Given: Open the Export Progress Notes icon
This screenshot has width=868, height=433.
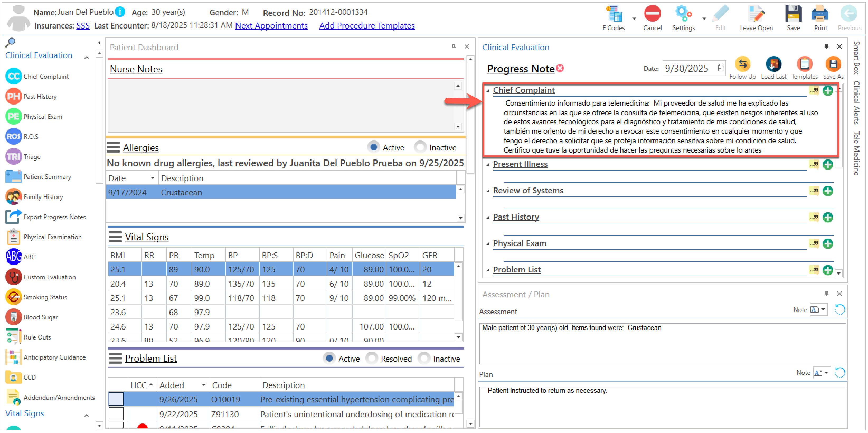Looking at the screenshot, I should pos(13,217).
